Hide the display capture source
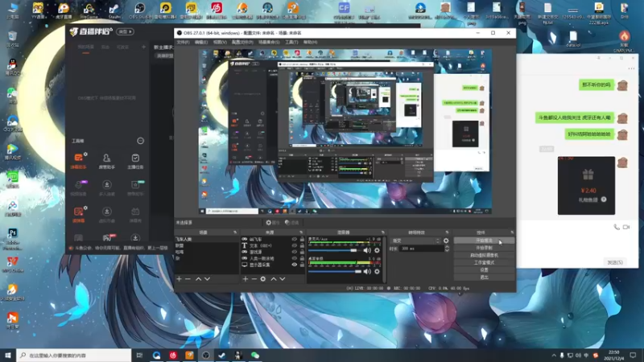 coord(294,265)
